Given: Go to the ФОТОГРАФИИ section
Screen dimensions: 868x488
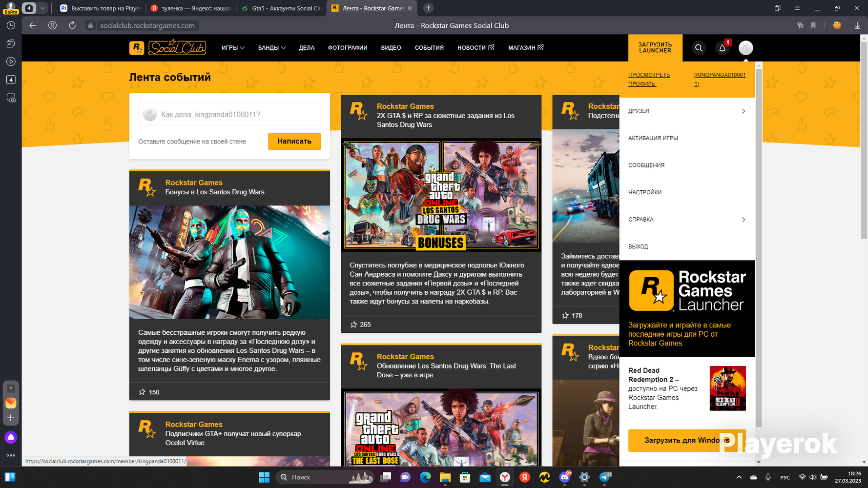Looking at the screenshot, I should [348, 48].
